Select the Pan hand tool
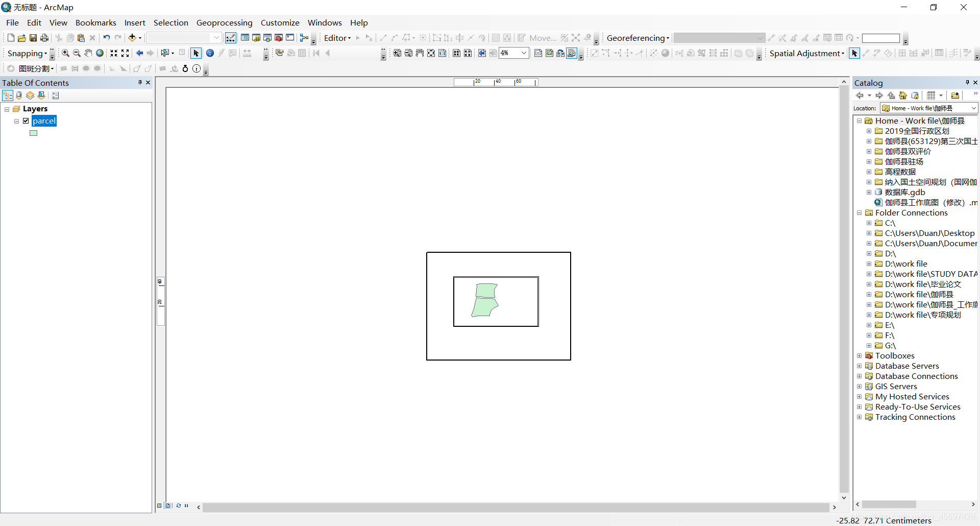 (x=88, y=53)
